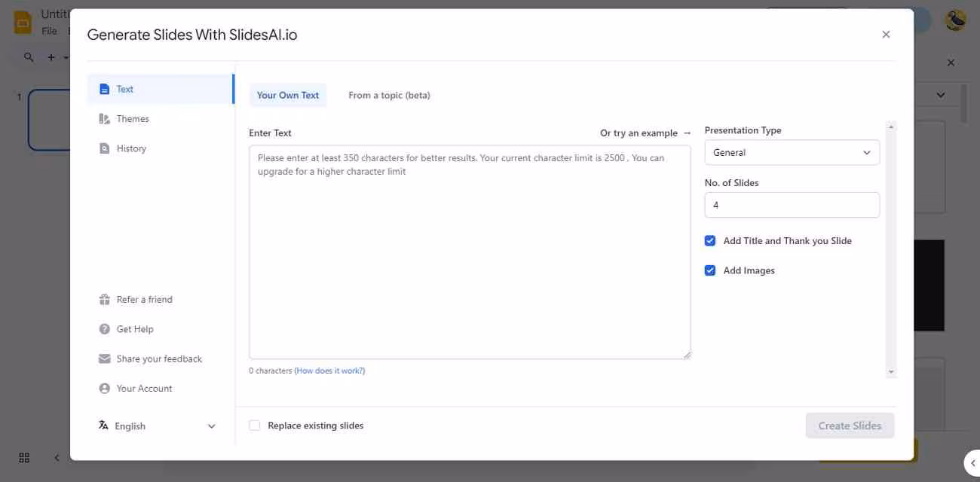Click Or try an example link
This screenshot has width=980, height=482.
(645, 133)
